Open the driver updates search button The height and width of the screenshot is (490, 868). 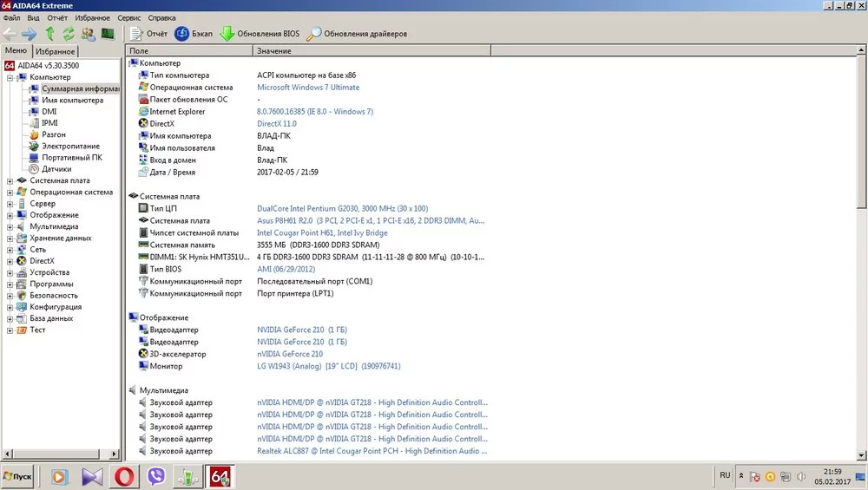point(357,34)
